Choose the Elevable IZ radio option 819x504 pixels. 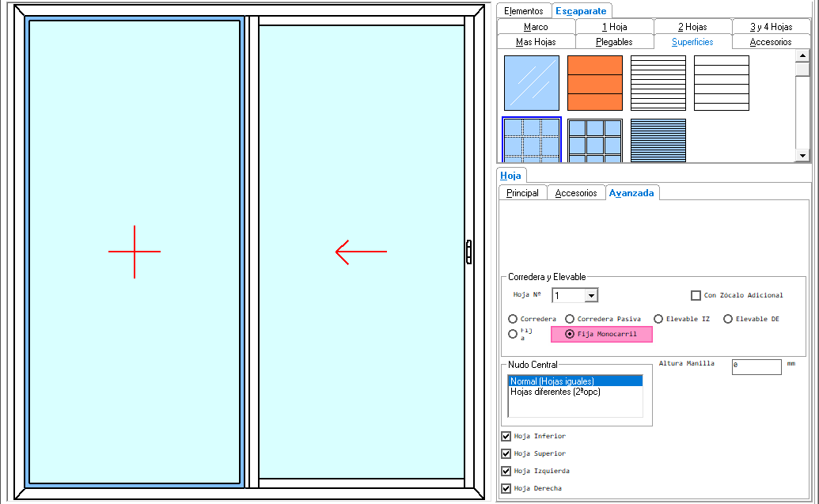pos(658,319)
